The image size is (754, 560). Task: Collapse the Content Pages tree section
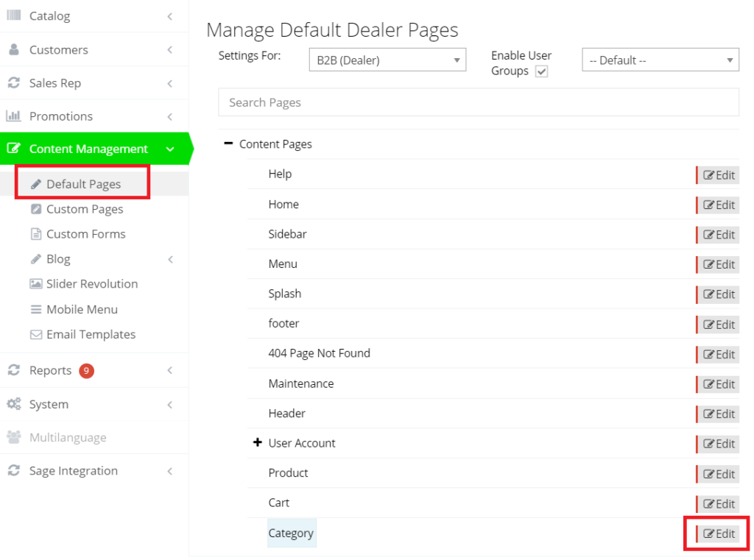tap(228, 144)
